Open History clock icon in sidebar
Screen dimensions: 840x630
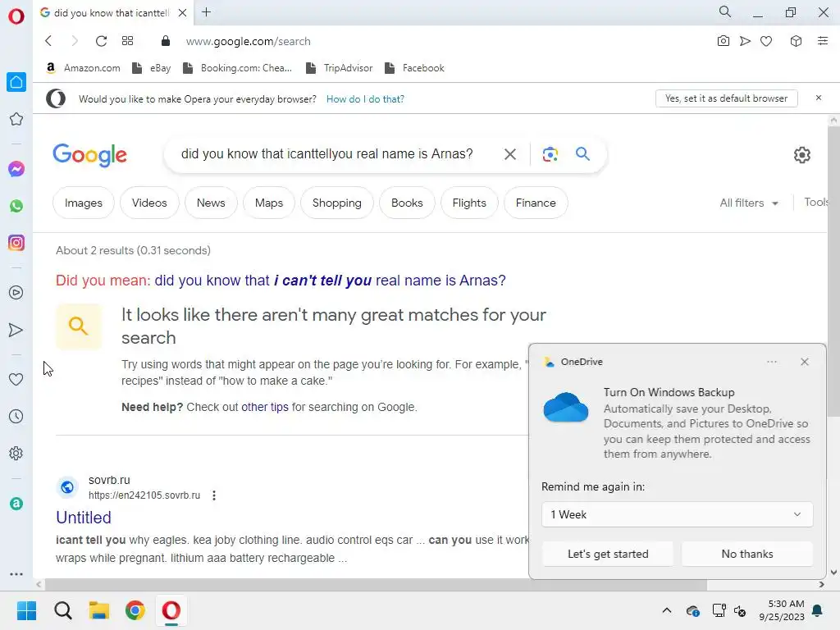click(16, 416)
